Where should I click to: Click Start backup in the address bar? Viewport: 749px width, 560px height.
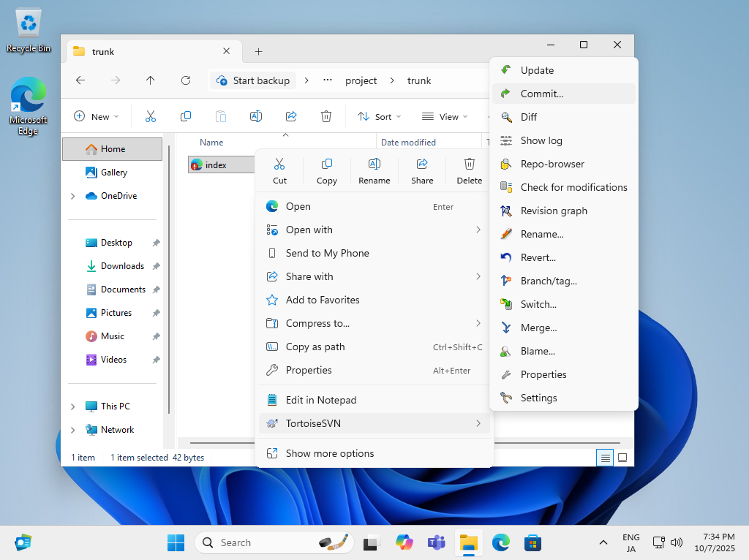tap(253, 80)
